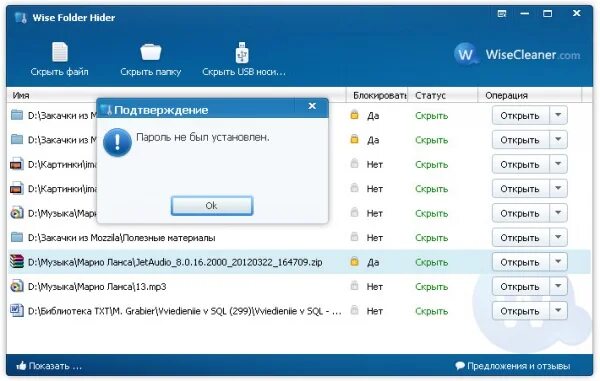Click the Скрыть status on the JetAudio zip row
Image resolution: width=600 pixels, height=381 pixels.
point(431,262)
